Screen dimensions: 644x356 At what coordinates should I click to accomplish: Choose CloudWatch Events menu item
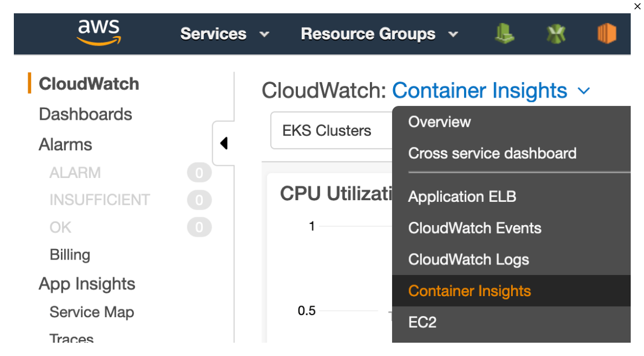[474, 228]
